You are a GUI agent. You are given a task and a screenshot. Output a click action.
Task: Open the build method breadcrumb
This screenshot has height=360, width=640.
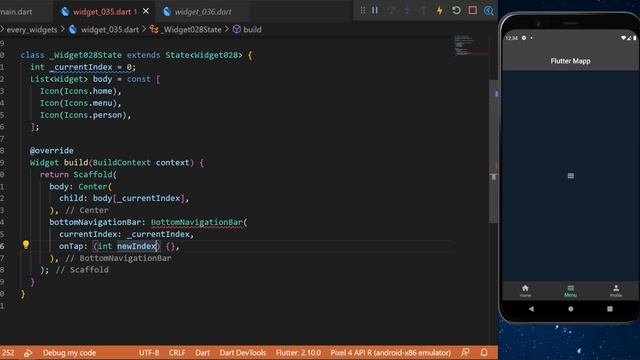tap(247, 29)
